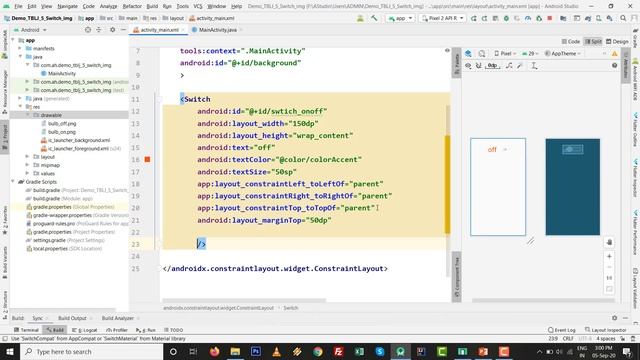The image size is (640, 360).
Task: Switch editor to Design view
Action: coord(617,42)
